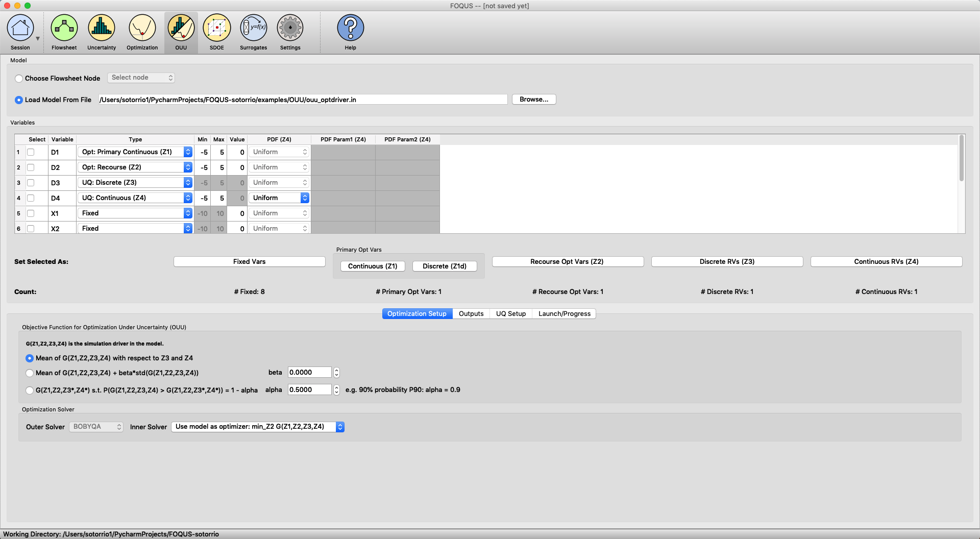Select the OUU toolbar icon
The width and height of the screenshot is (980, 539).
[x=181, y=29]
